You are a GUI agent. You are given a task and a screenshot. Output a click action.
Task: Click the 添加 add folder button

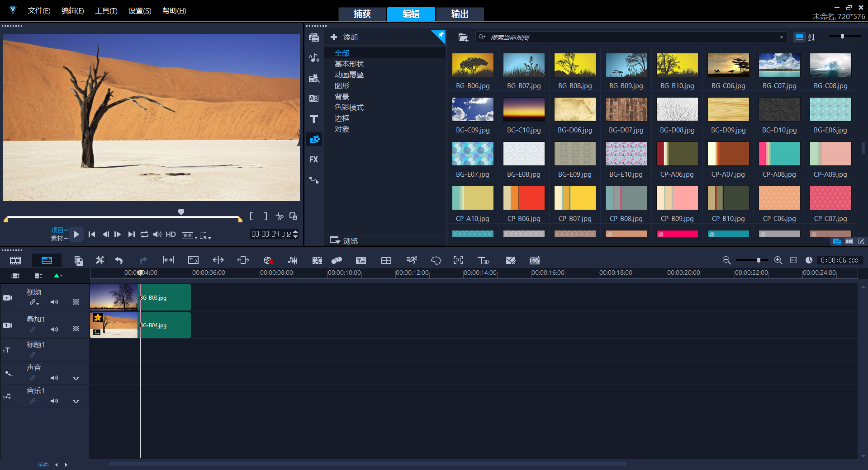tap(344, 37)
